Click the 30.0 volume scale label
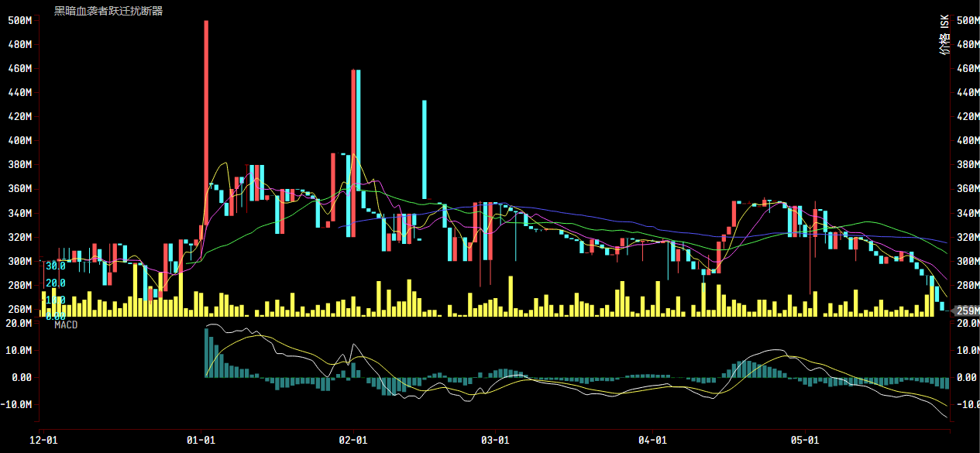980x453 pixels. (x=55, y=266)
